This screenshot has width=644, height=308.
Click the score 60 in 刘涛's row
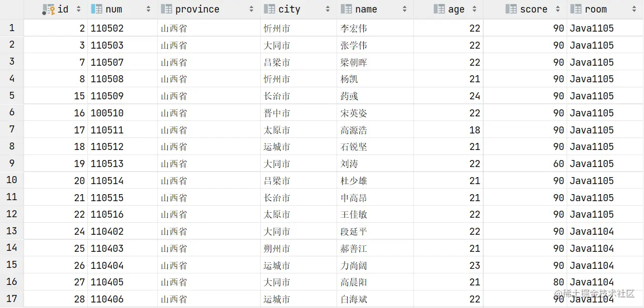coord(559,164)
